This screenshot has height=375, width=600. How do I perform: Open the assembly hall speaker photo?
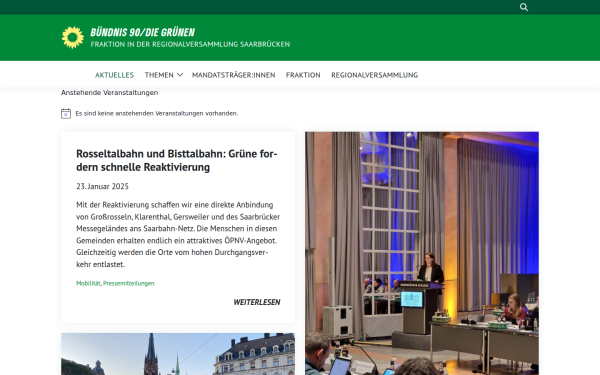click(x=422, y=253)
